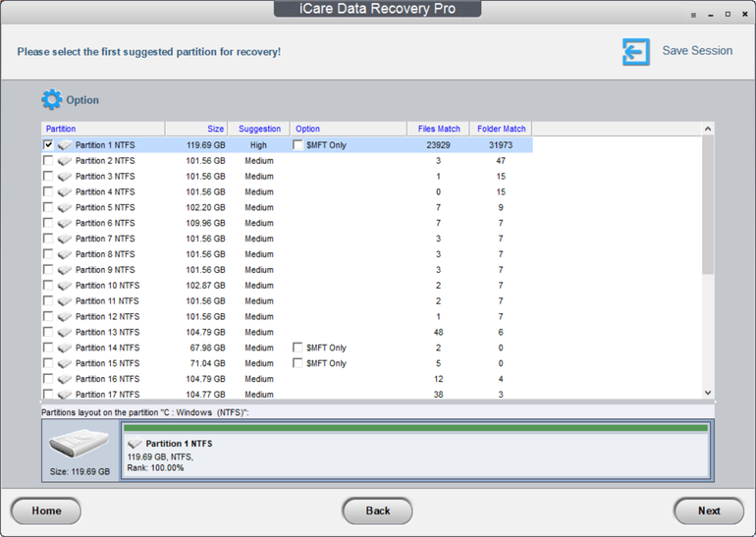Click the large disk icon in layout panel
Viewport: 756px width, 537px height.
[80, 443]
